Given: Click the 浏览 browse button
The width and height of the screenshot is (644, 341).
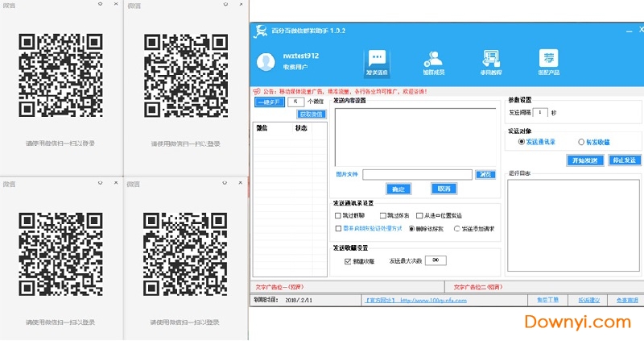Looking at the screenshot, I should (x=485, y=174).
